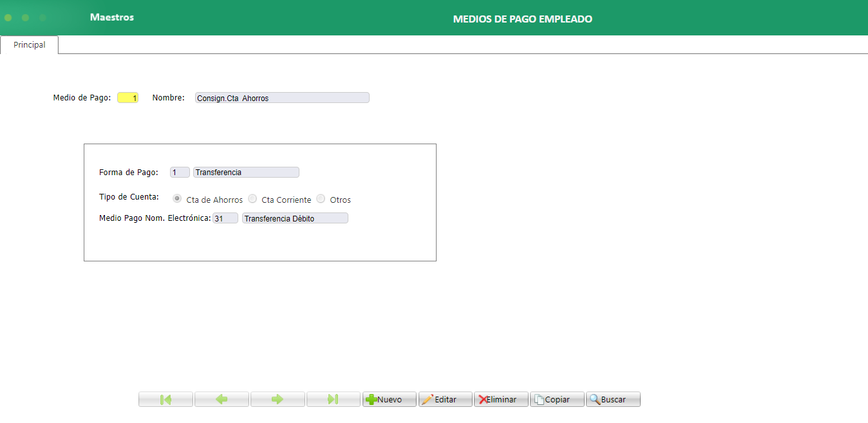The height and width of the screenshot is (423, 868).
Task: Click the Nombre label
Action: (169, 98)
